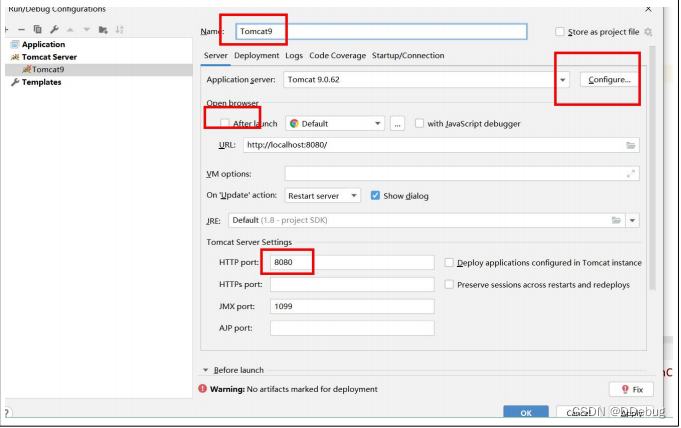Close the Run/Debug Configurations dialog
This screenshot has width=681, height=428.
pyautogui.click(x=648, y=9)
